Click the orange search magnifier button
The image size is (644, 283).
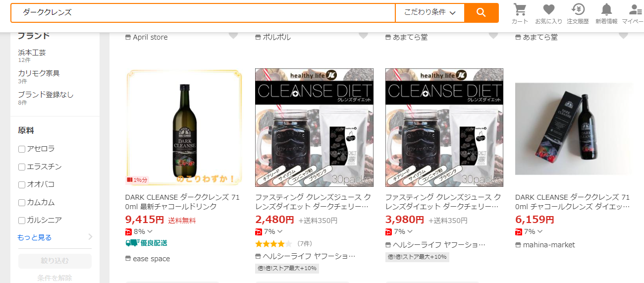point(481,12)
